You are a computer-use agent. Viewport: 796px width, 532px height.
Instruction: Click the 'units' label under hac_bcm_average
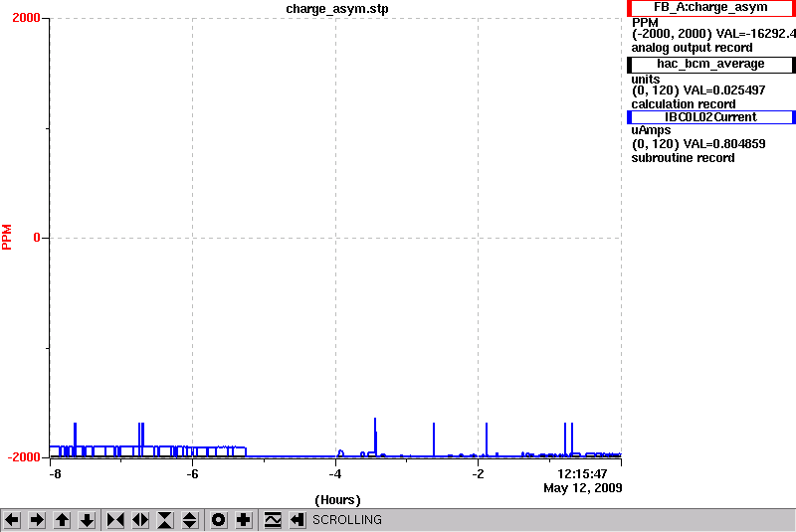[645, 80]
